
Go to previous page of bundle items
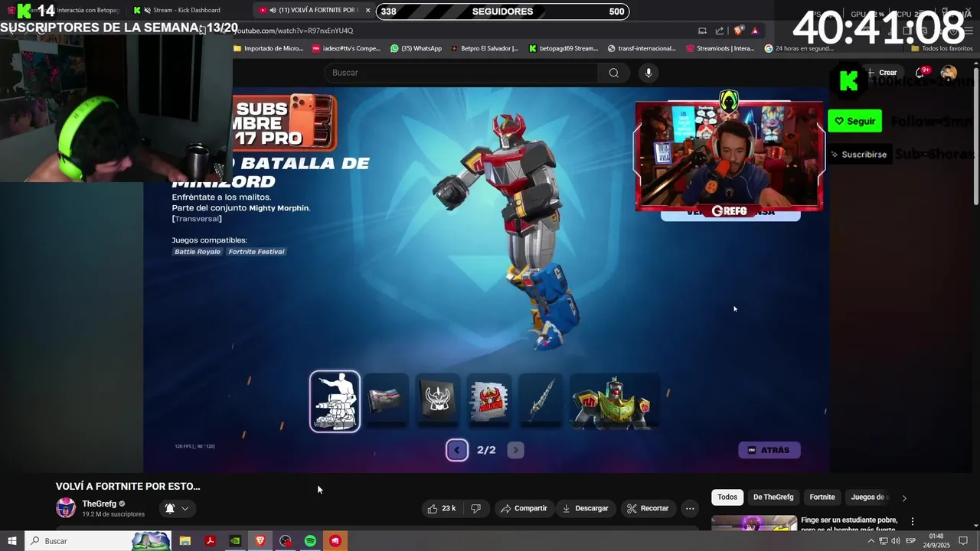[x=457, y=450]
